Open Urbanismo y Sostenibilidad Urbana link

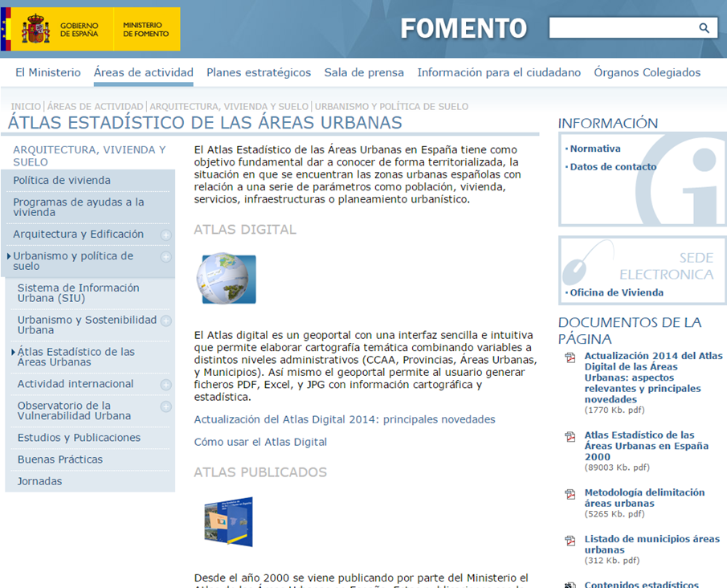pyautogui.click(x=88, y=325)
